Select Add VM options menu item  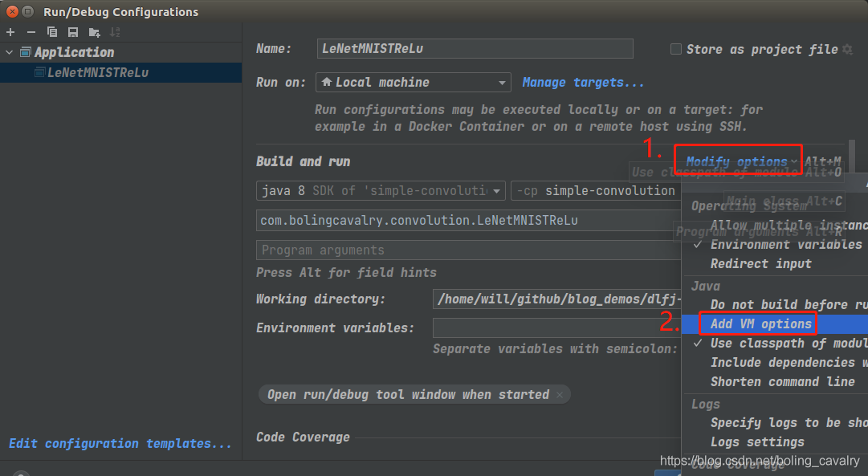point(760,323)
